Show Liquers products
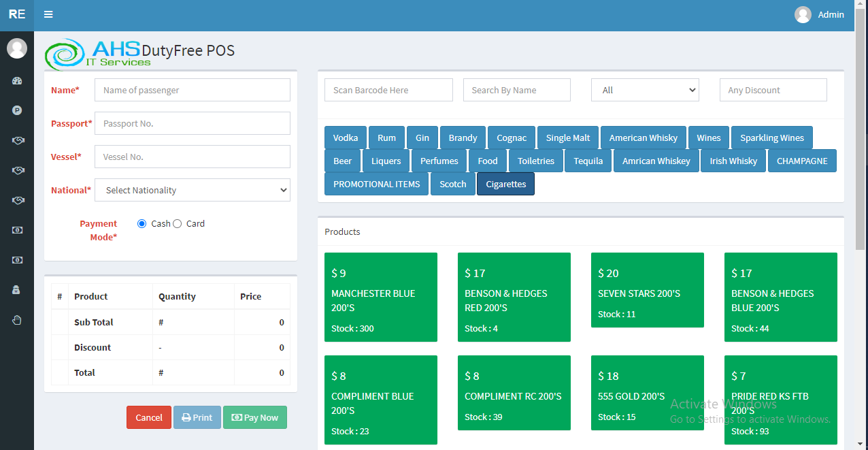The width and height of the screenshot is (868, 450). point(386,161)
